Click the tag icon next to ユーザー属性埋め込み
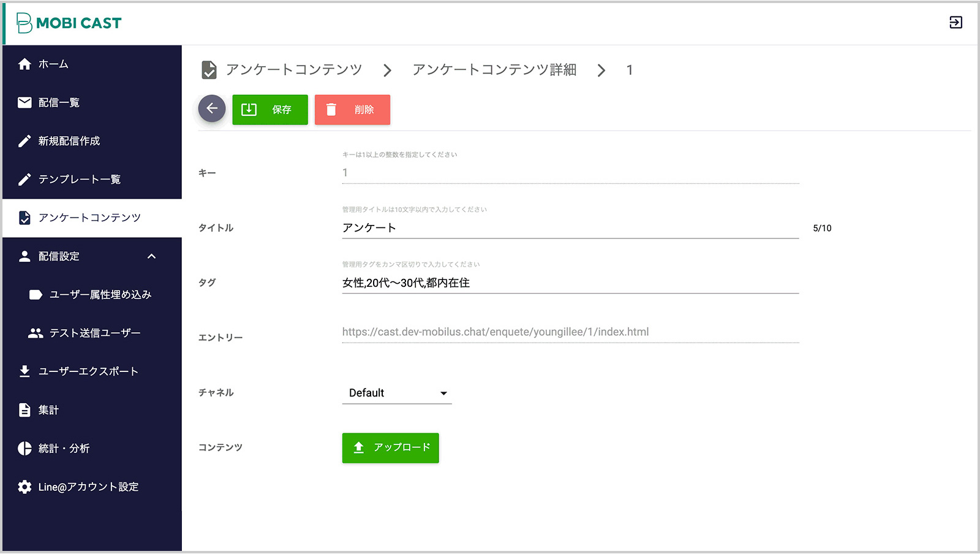 (36, 295)
